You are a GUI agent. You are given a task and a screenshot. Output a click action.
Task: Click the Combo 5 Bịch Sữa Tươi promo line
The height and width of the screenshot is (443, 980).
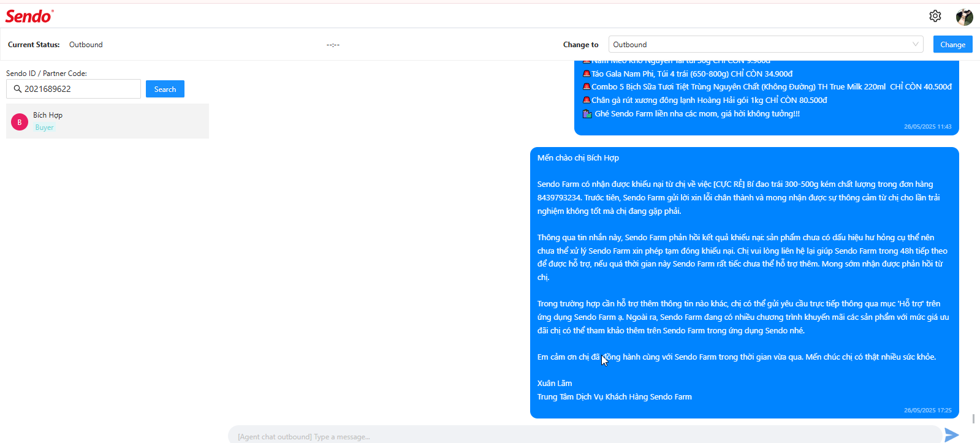point(767,86)
